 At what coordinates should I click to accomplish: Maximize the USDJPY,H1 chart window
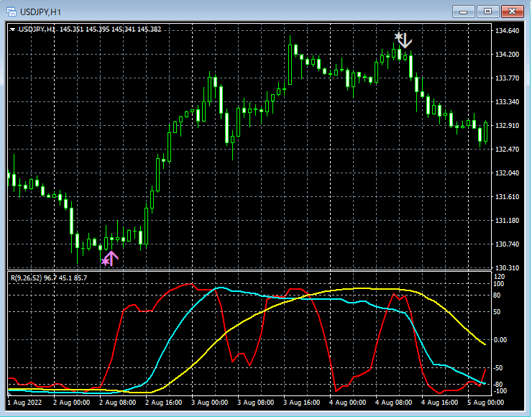[488, 11]
